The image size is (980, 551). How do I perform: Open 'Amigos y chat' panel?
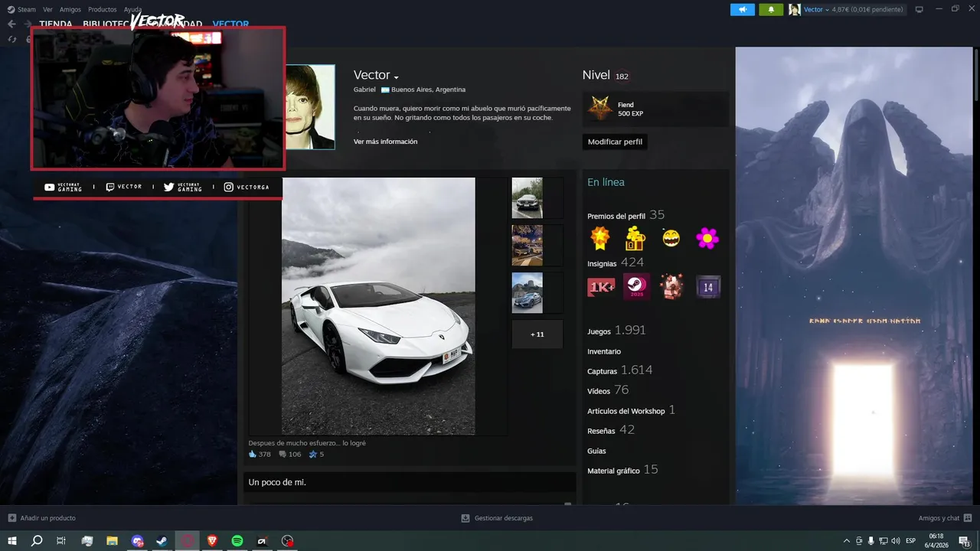point(945,518)
